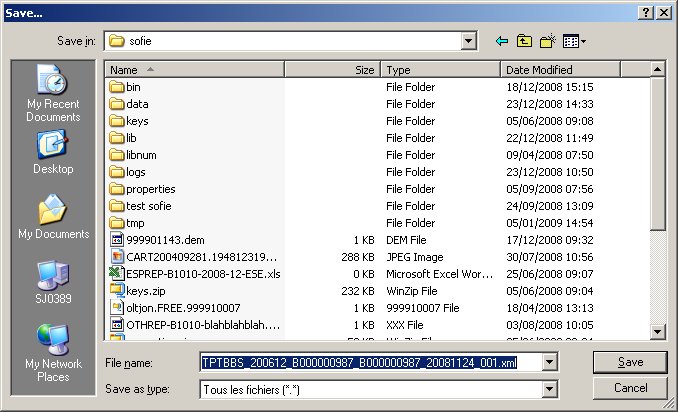Image resolution: width=678 pixels, height=412 pixels.
Task: Open the View menu button
Action: coord(574,41)
